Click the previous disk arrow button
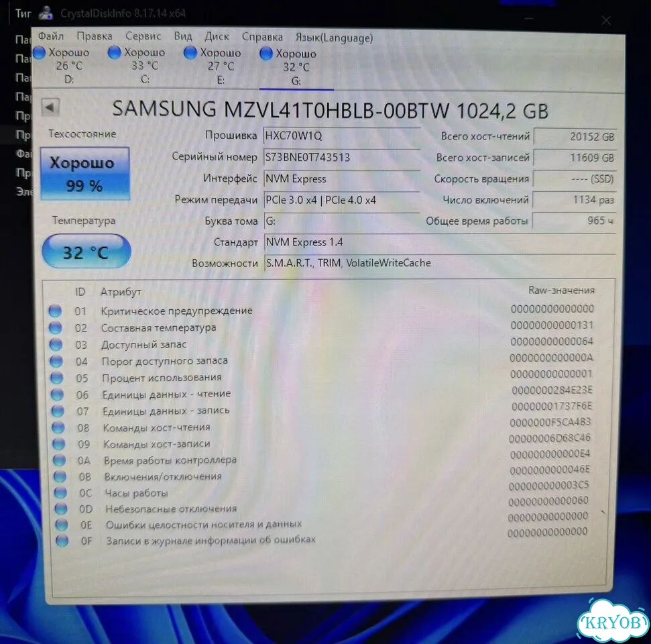 coord(50,107)
